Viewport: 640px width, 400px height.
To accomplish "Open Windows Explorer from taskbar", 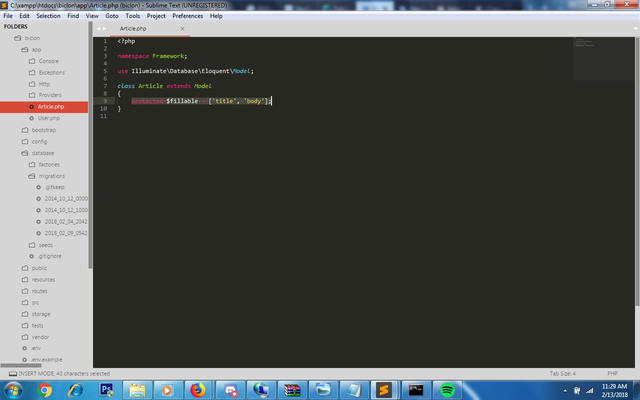I will (138, 390).
